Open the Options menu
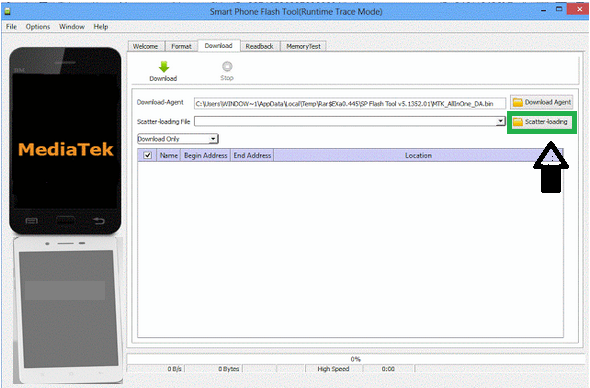The image size is (590, 388). click(38, 27)
